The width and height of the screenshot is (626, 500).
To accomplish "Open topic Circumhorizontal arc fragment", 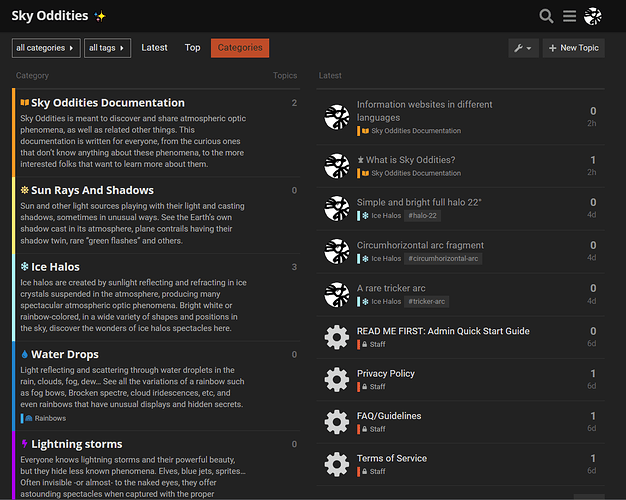I will click(420, 245).
